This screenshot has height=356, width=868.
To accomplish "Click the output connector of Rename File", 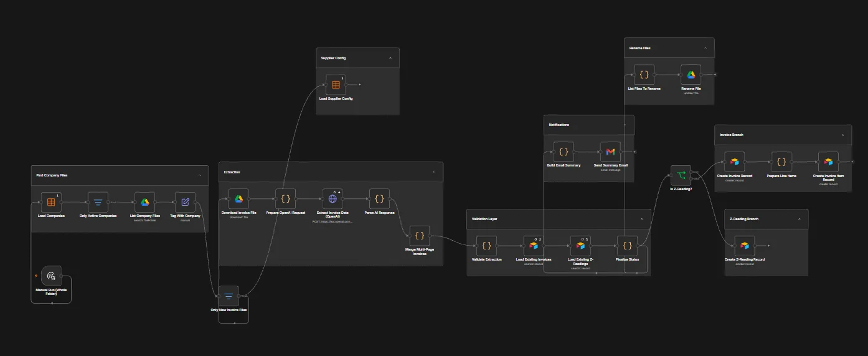I will (x=702, y=75).
